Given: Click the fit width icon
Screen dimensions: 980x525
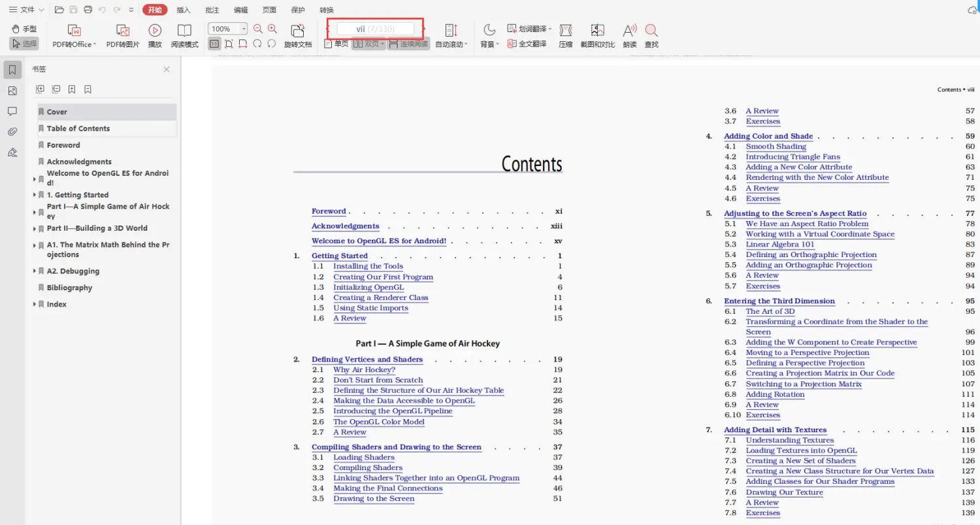Looking at the screenshot, I should pyautogui.click(x=243, y=44).
